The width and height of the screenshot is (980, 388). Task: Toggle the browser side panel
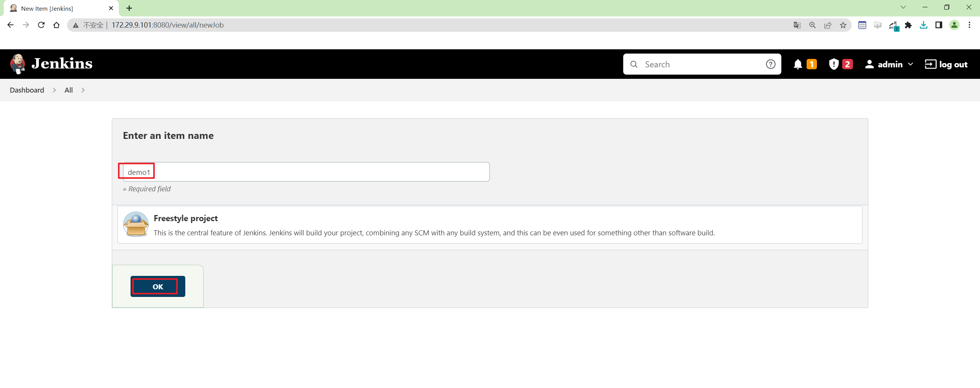[939, 25]
